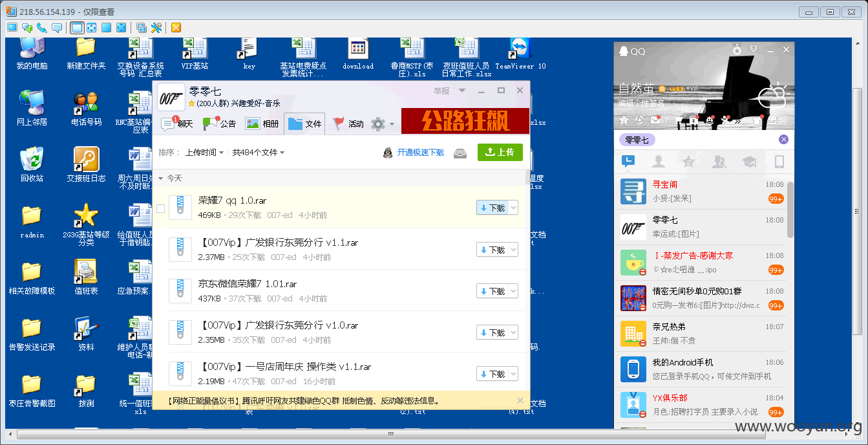Open the 公告 tab in group window

point(220,124)
